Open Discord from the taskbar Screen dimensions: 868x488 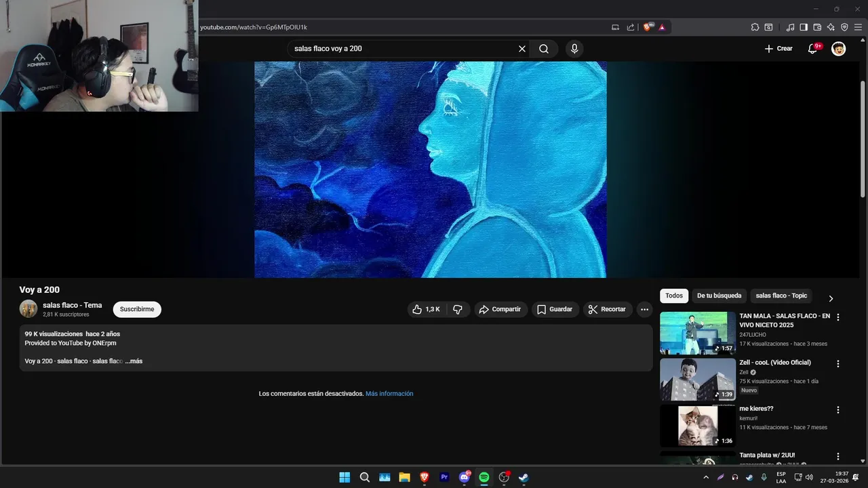click(x=465, y=477)
